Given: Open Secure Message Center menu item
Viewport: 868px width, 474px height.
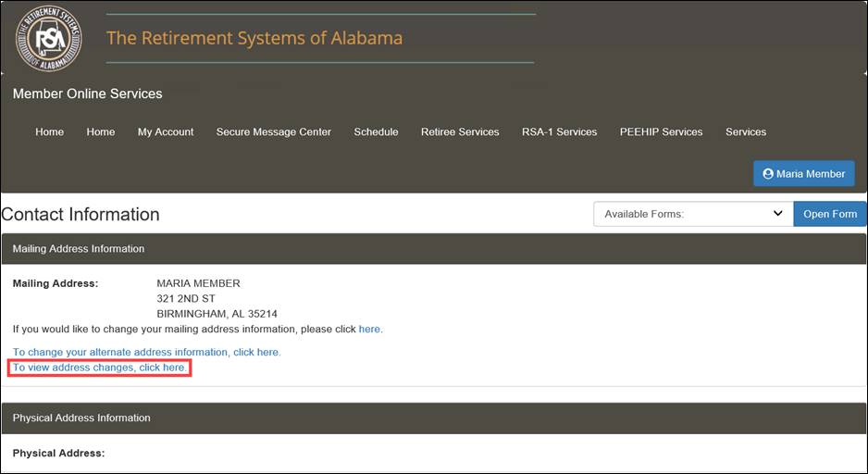Looking at the screenshot, I should coord(273,131).
